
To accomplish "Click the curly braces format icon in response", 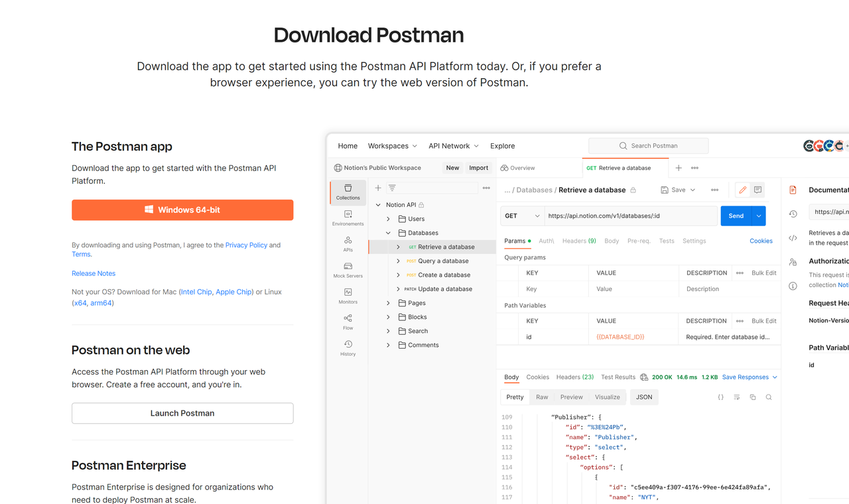I will coord(721,397).
